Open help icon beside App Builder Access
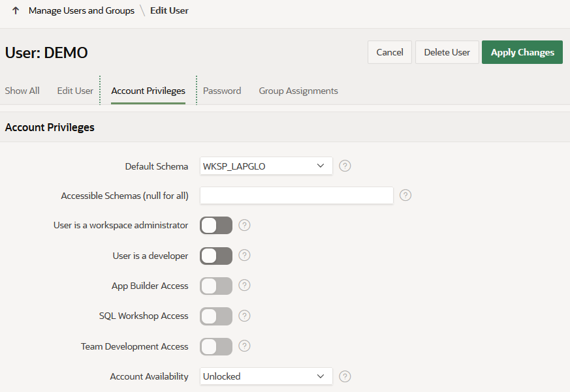This screenshot has width=570, height=392. click(x=244, y=285)
